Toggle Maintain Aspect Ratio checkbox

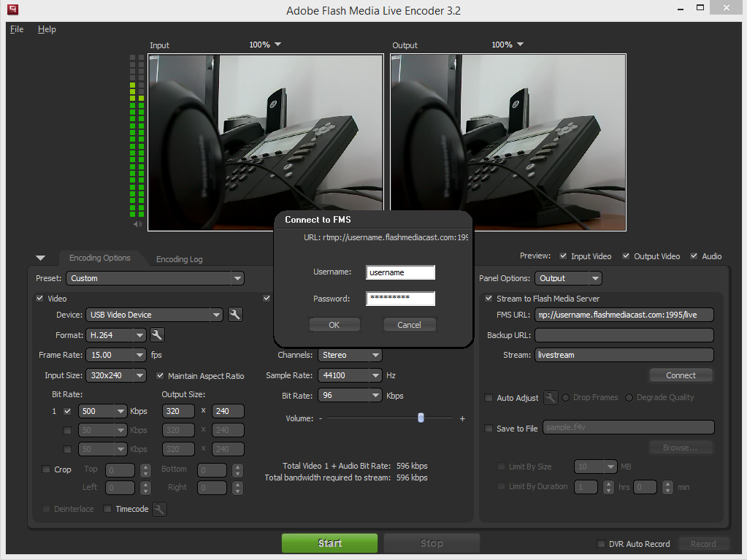pyautogui.click(x=160, y=376)
